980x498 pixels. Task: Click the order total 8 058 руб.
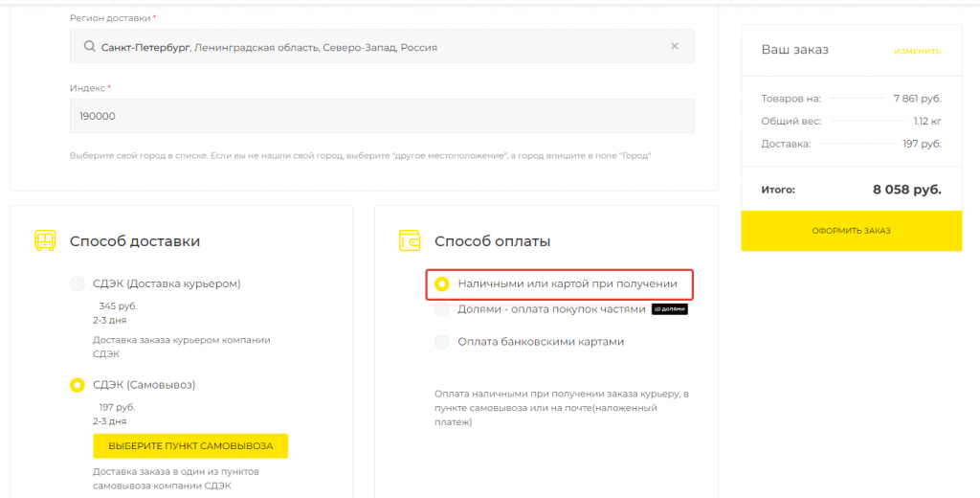coord(906,190)
